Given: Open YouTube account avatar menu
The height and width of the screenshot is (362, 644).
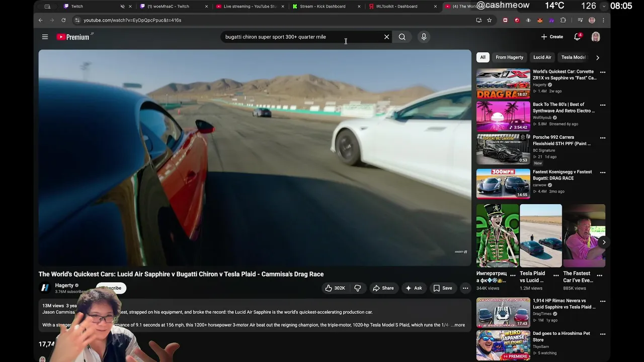Looking at the screenshot, I should click(596, 37).
